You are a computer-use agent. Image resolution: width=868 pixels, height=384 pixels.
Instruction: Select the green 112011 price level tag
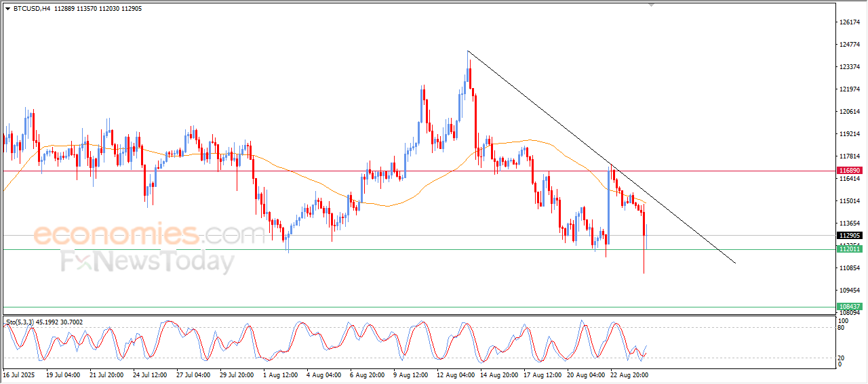click(850, 249)
